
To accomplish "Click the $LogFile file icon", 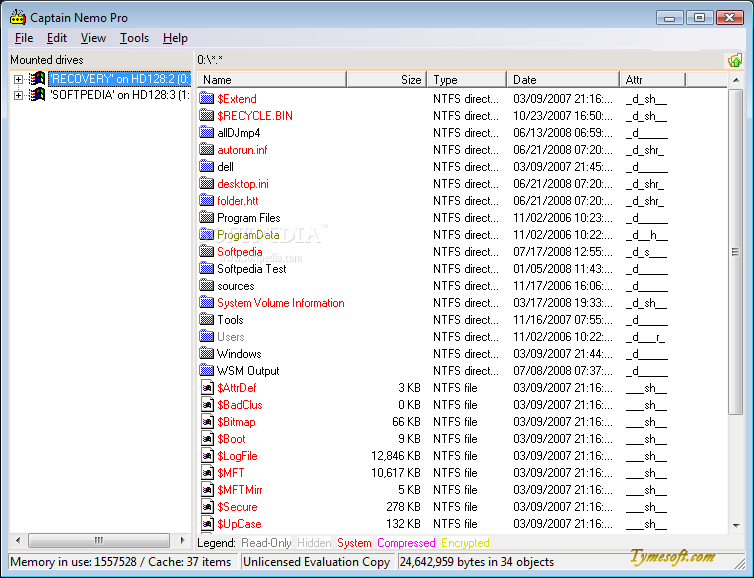I will pos(207,455).
